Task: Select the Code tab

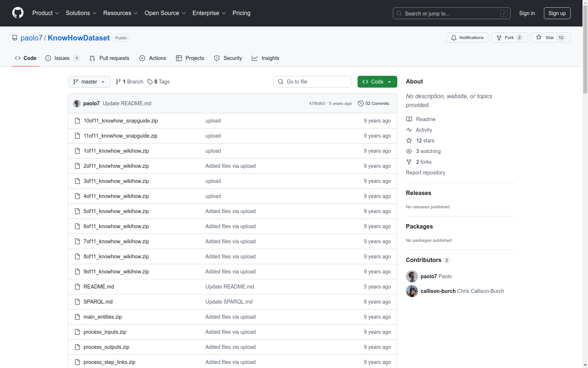Action: pos(26,58)
